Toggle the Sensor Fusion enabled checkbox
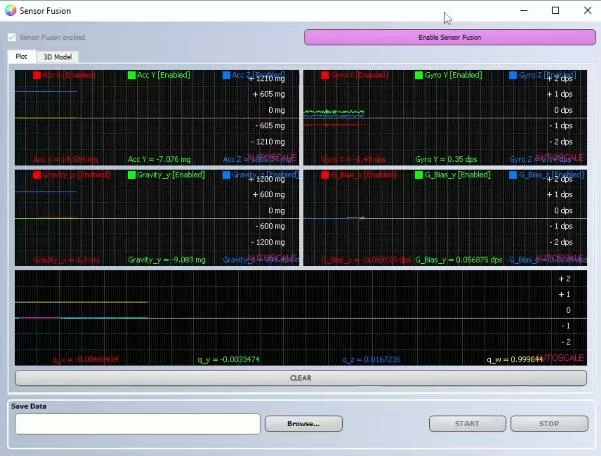Viewport: 601px width, 456px height. click(12, 37)
